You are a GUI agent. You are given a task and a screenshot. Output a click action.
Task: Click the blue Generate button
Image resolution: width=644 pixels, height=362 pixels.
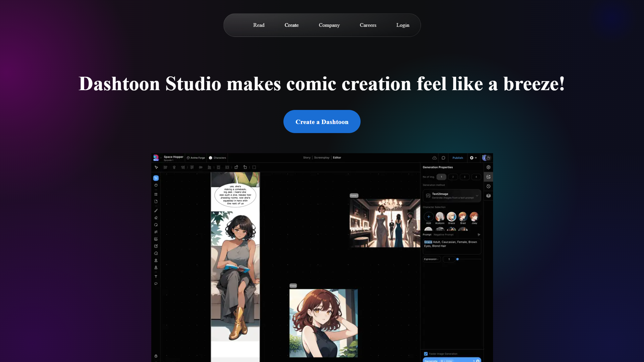[x=452, y=360]
